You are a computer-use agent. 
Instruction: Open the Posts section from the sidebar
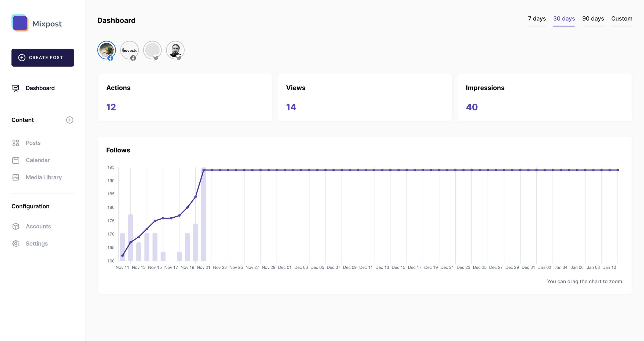click(x=33, y=143)
